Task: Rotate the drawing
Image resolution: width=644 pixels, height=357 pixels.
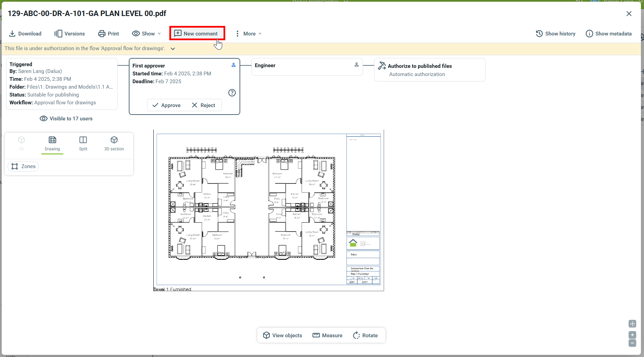Action: [365, 335]
